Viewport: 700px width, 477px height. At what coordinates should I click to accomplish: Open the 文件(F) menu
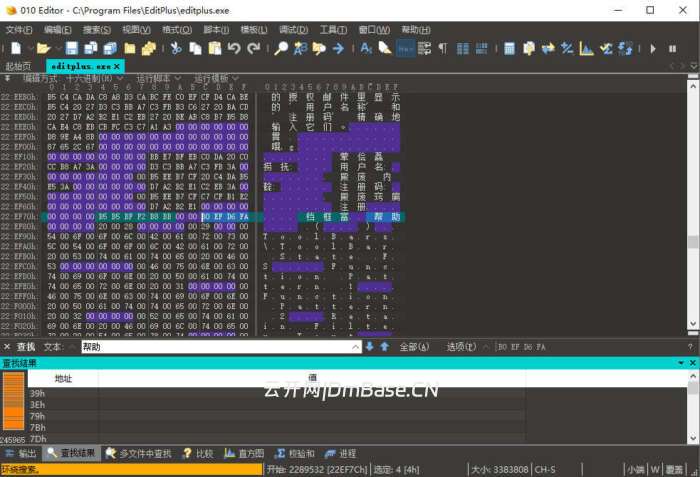(x=19, y=30)
